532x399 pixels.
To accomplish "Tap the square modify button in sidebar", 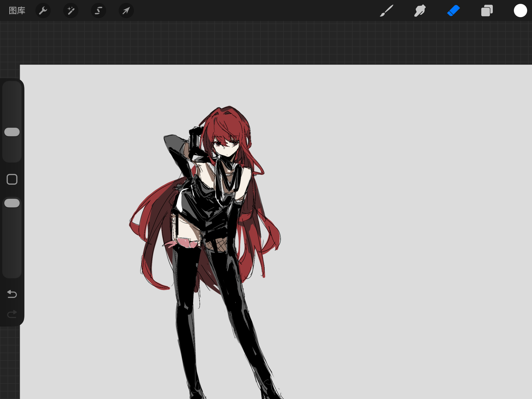I will pos(12,179).
